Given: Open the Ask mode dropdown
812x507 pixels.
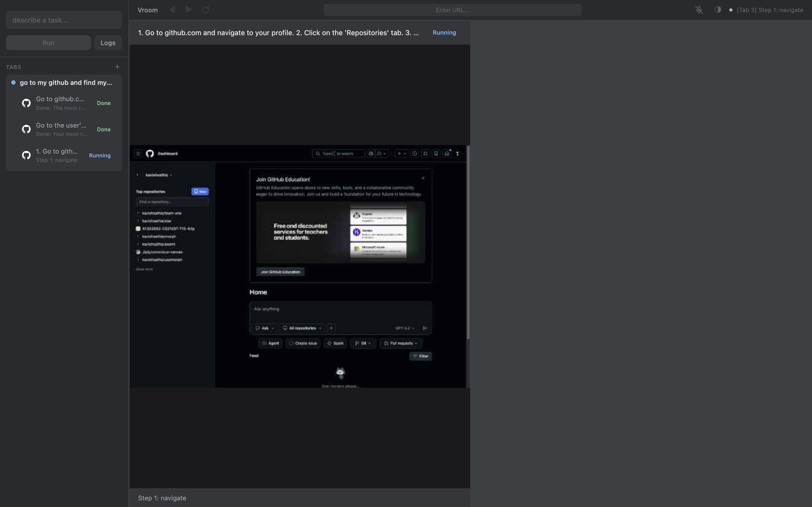Looking at the screenshot, I should (x=265, y=328).
